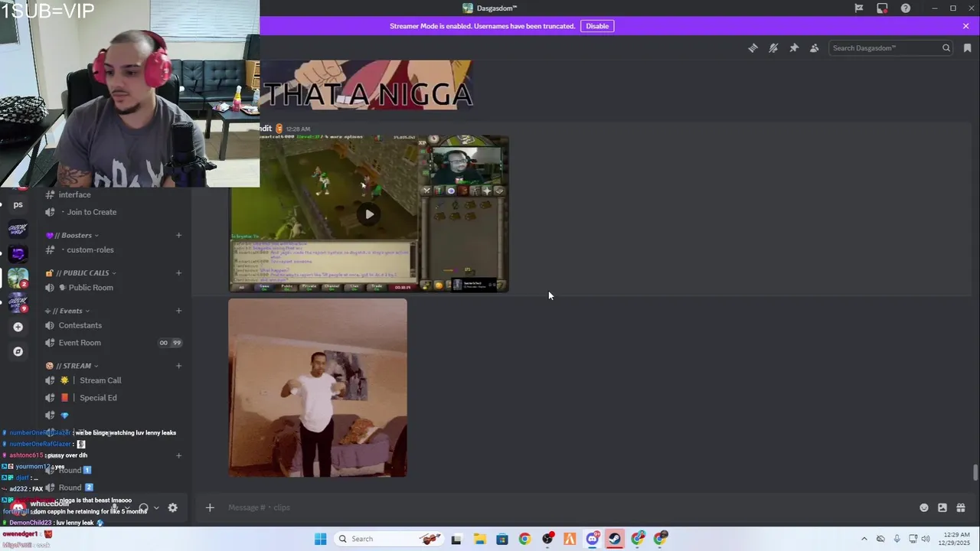980x551 pixels.
Task: Collapse the Boosters category
Action: coord(73,235)
